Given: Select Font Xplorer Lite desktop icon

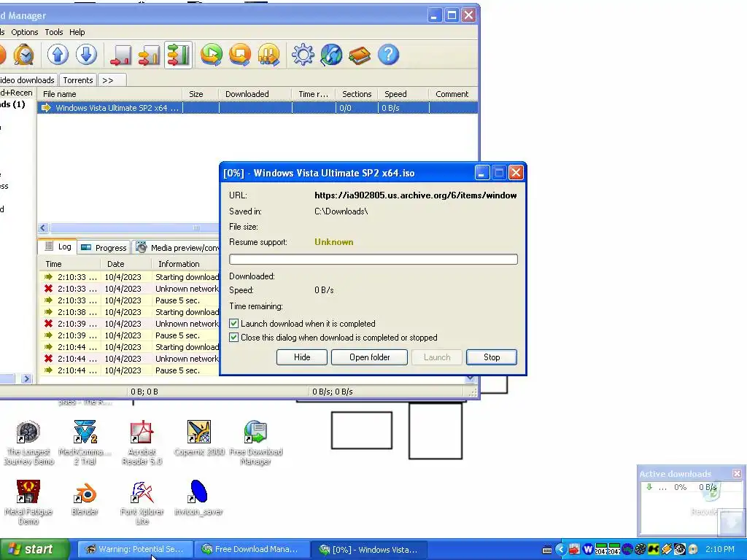Looking at the screenshot, I should tap(142, 502).
